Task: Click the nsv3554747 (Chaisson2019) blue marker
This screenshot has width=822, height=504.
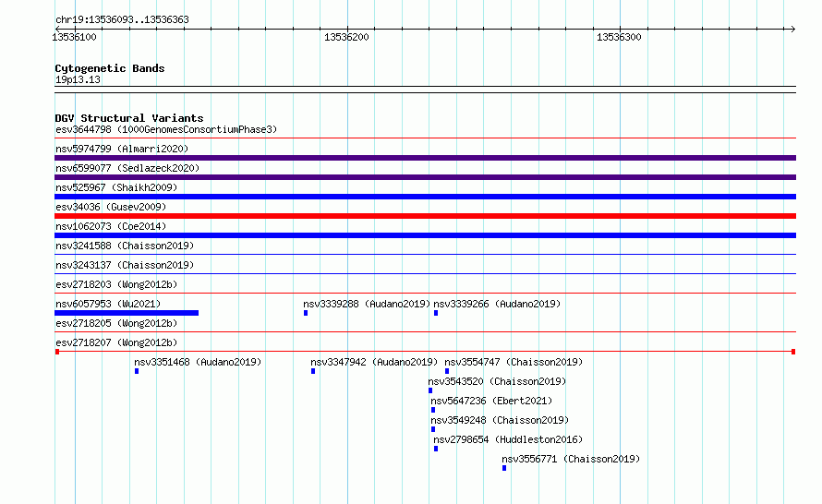Action: click(447, 371)
